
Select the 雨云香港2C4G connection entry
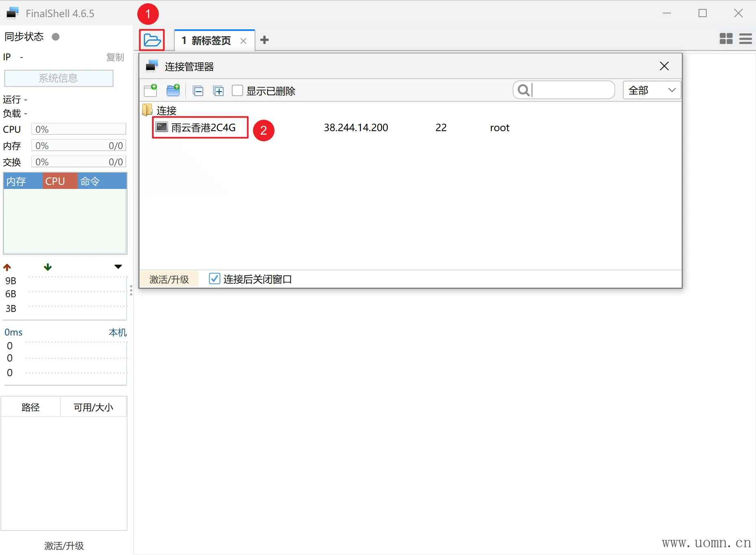coord(203,128)
